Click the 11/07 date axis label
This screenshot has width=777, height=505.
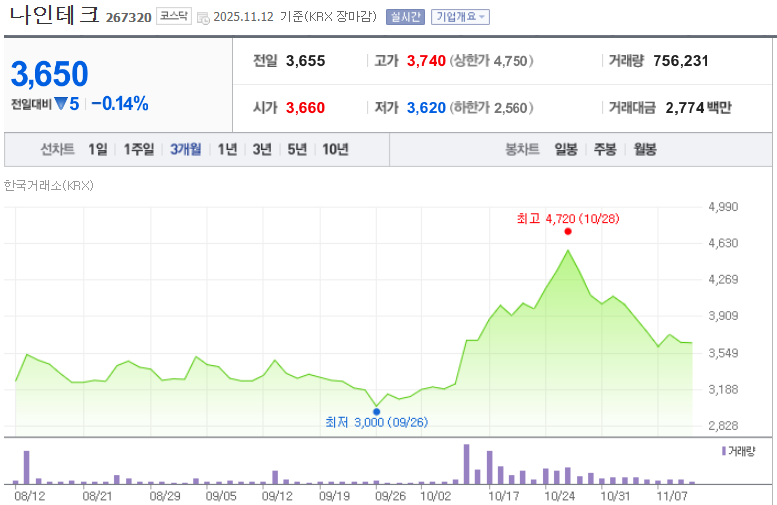click(672, 496)
